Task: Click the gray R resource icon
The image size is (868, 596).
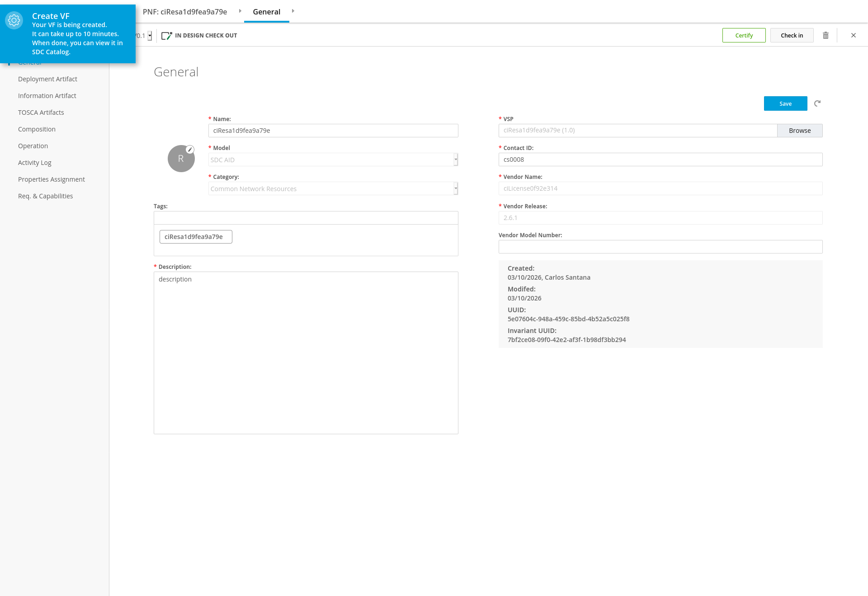Action: pyautogui.click(x=181, y=159)
